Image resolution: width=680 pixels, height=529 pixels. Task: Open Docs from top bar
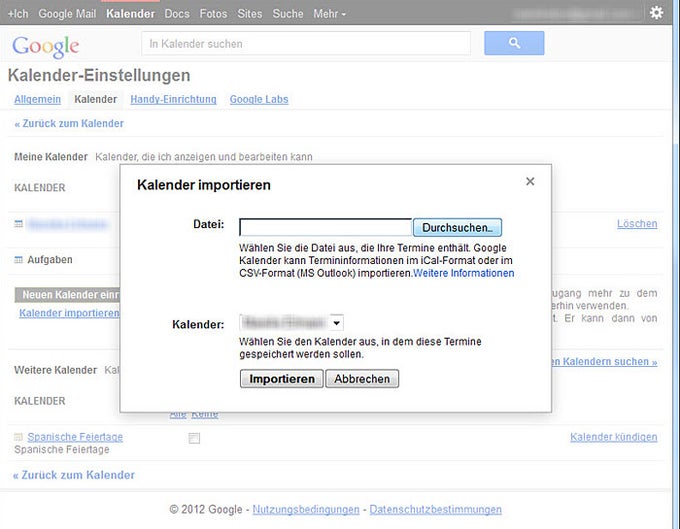point(177,14)
